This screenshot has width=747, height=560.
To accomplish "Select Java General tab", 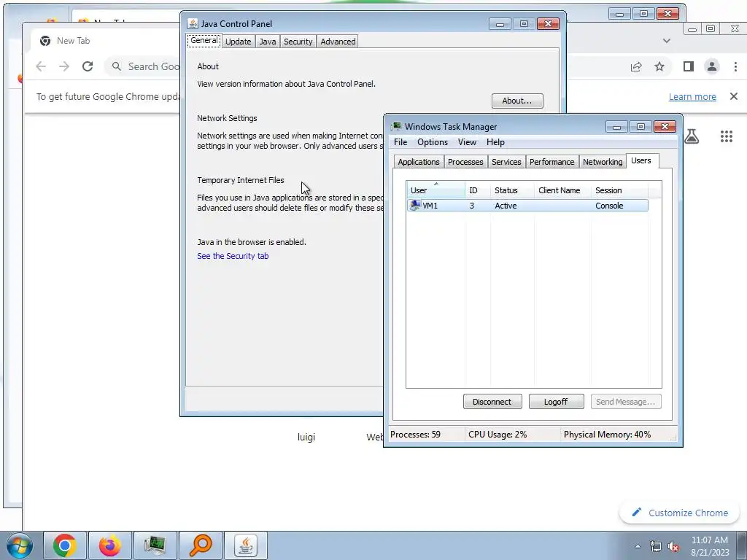I will pos(204,41).
